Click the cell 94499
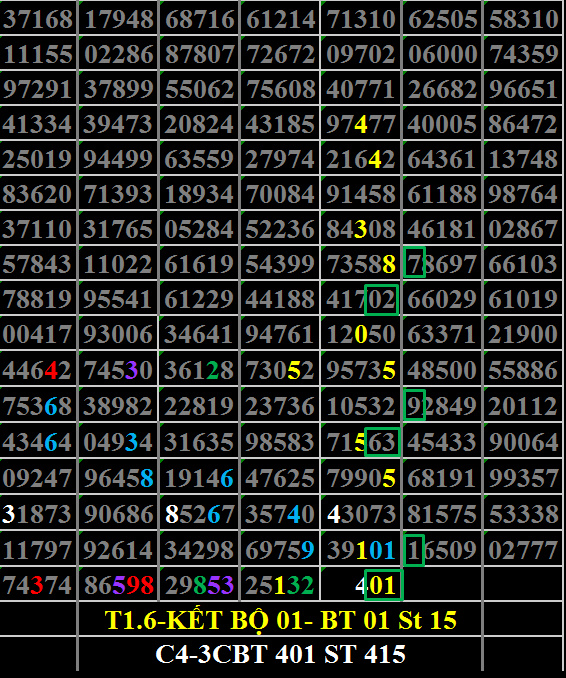 pos(119,158)
